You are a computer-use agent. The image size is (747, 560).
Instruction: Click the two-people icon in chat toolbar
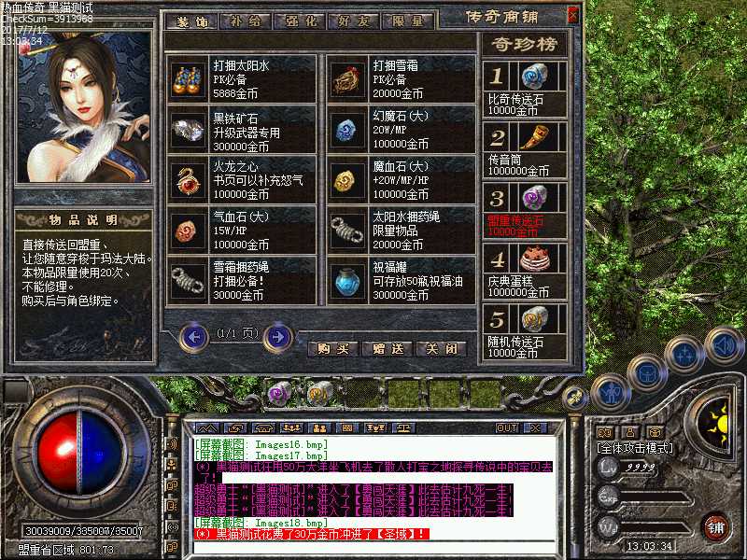pos(319,428)
